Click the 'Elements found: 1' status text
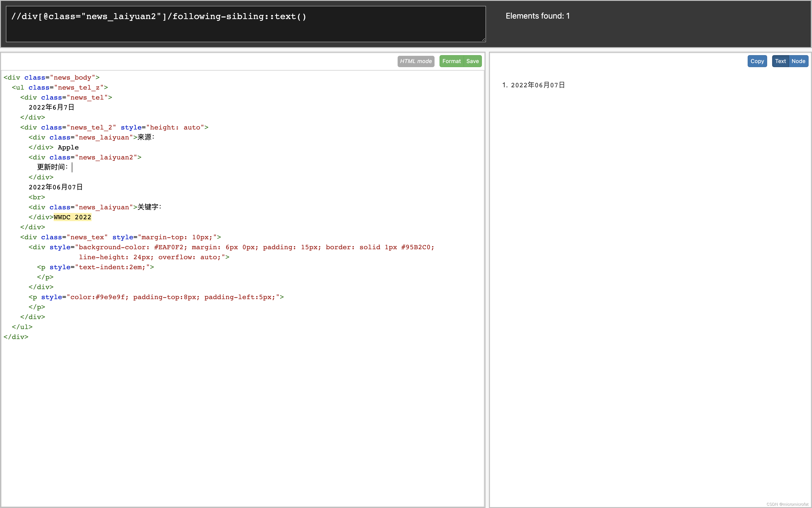The width and height of the screenshot is (812, 508). coord(538,16)
